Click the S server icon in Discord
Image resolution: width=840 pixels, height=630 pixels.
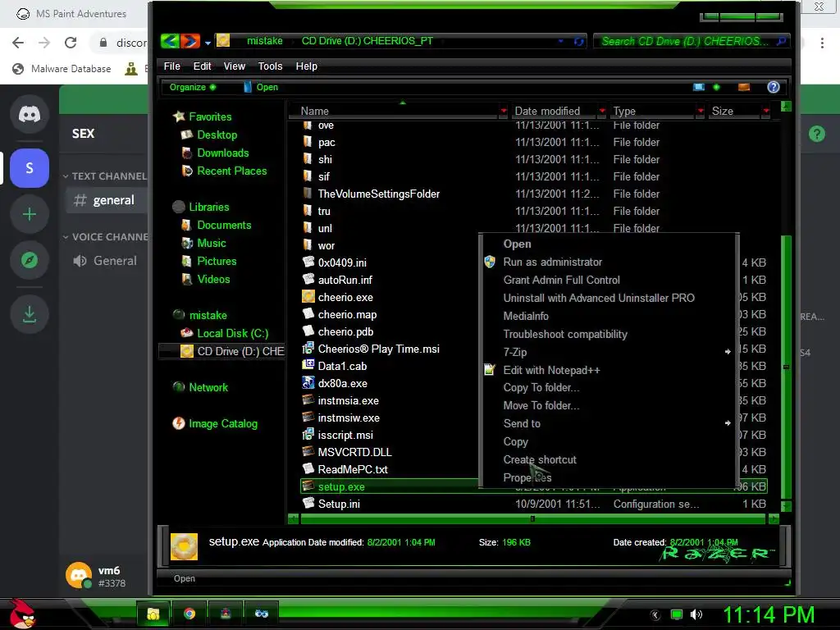coord(30,168)
